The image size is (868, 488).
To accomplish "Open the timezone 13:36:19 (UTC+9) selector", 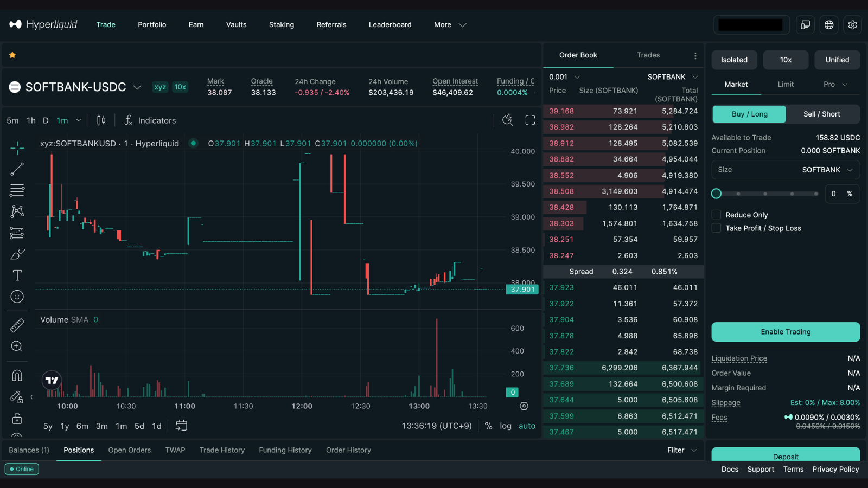I will coord(437,426).
